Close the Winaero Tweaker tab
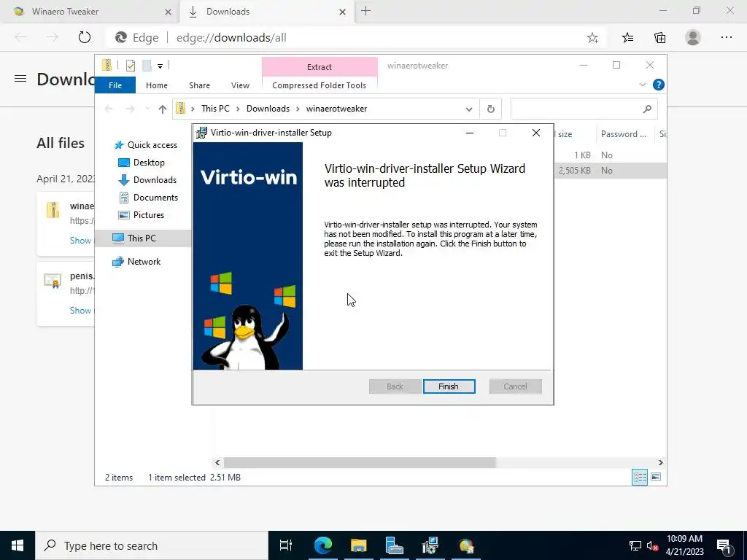This screenshot has width=747, height=560. 168,12
